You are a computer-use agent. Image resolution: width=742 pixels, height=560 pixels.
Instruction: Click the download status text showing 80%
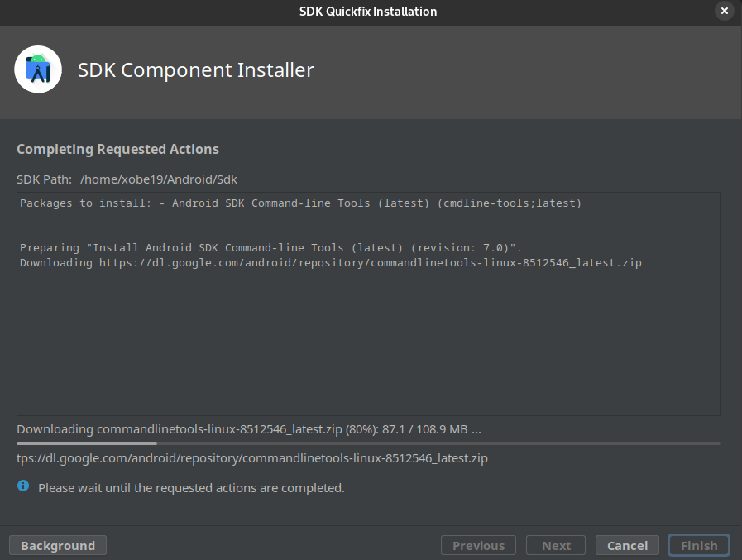(248, 429)
